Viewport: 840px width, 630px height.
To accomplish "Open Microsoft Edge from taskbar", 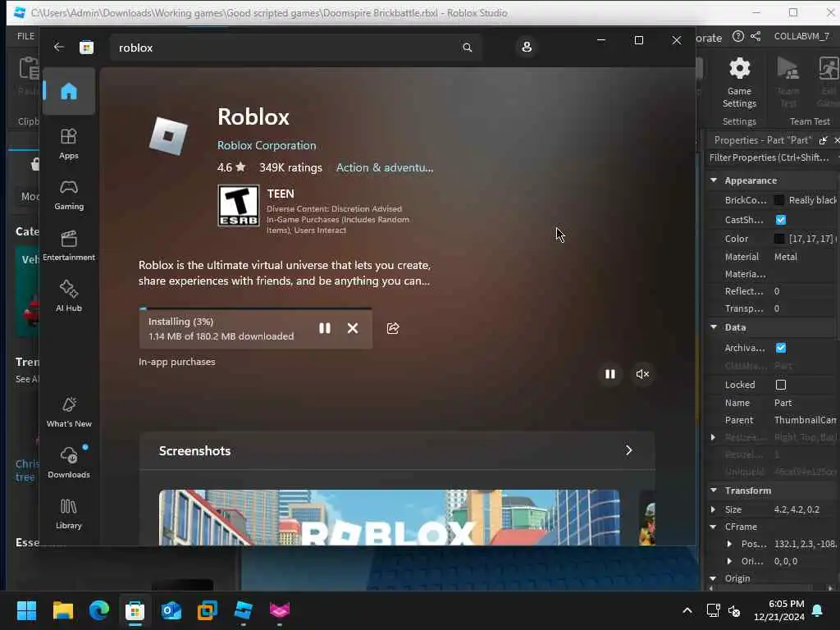I will coord(99,610).
